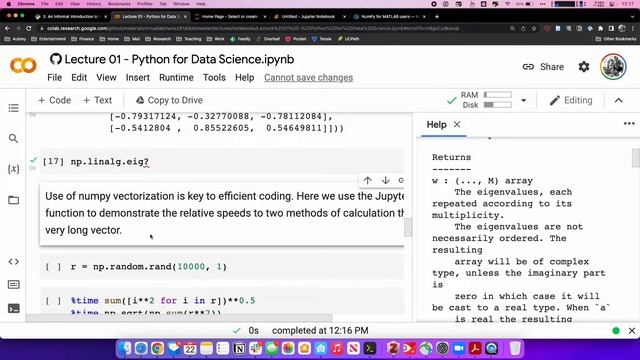Expand the RAM/Disk connection dropdown arrow
Viewport: 640px width, 360px height.
523,100
